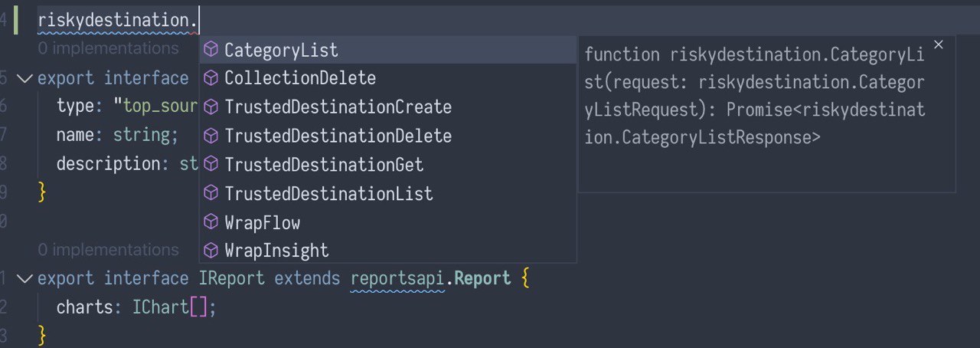980x348 pixels.
Task: Pick the WrapInsight suggestion
Action: [388, 251]
